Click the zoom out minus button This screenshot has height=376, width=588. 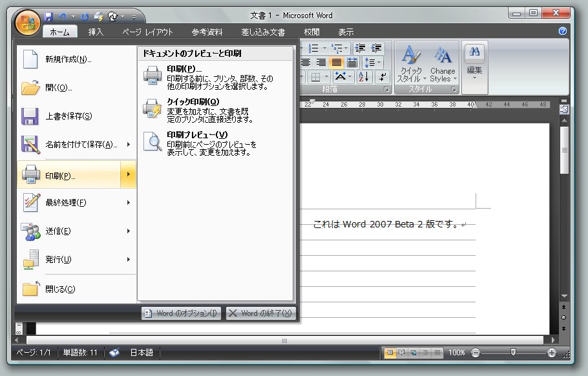tap(475, 353)
